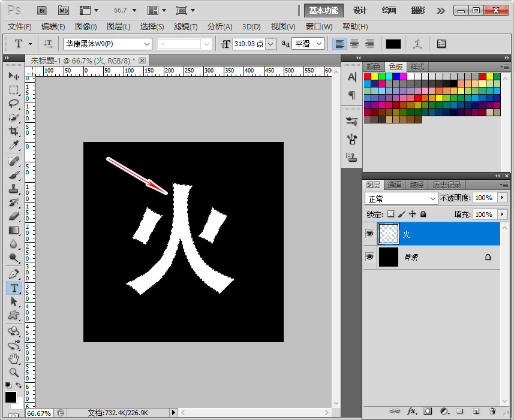The width and height of the screenshot is (514, 420).
Task: Select the Custom Shape tool
Action: coord(13,315)
